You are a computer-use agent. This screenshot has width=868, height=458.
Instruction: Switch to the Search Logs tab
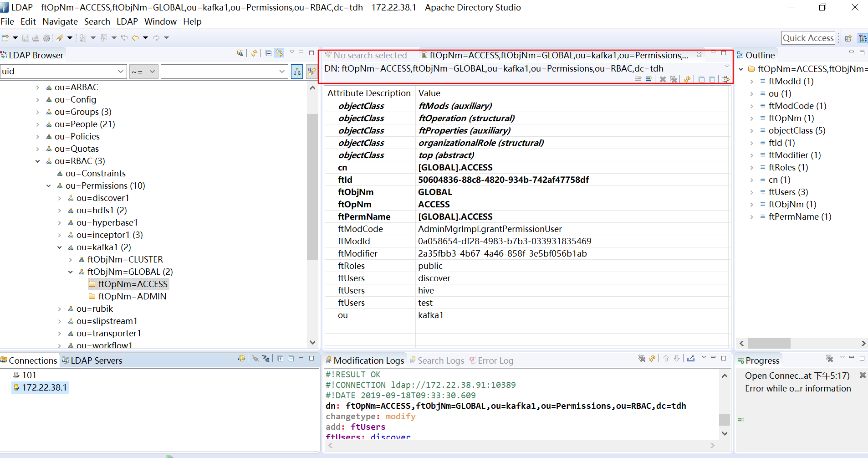(x=440, y=360)
